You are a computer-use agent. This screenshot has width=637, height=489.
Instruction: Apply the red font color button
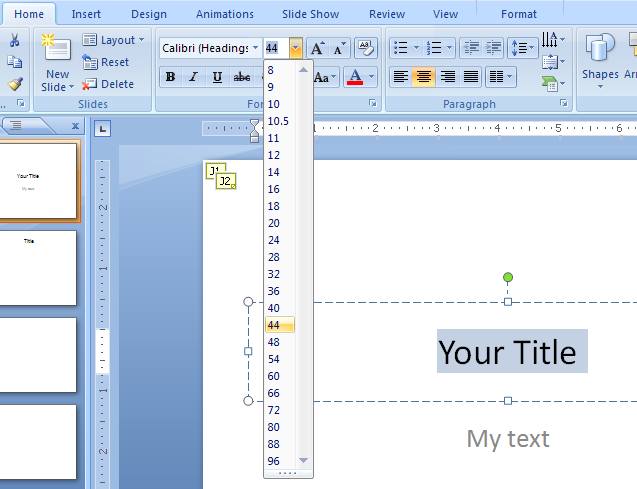355,77
